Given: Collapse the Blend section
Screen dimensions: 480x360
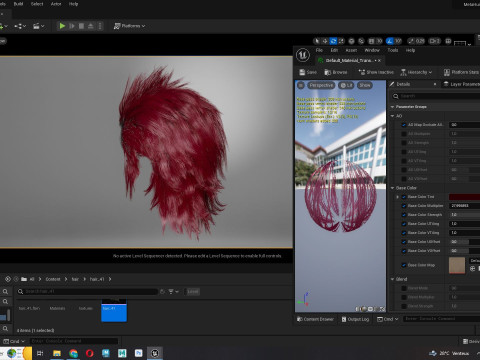Looking at the screenshot, I should (x=392, y=279).
